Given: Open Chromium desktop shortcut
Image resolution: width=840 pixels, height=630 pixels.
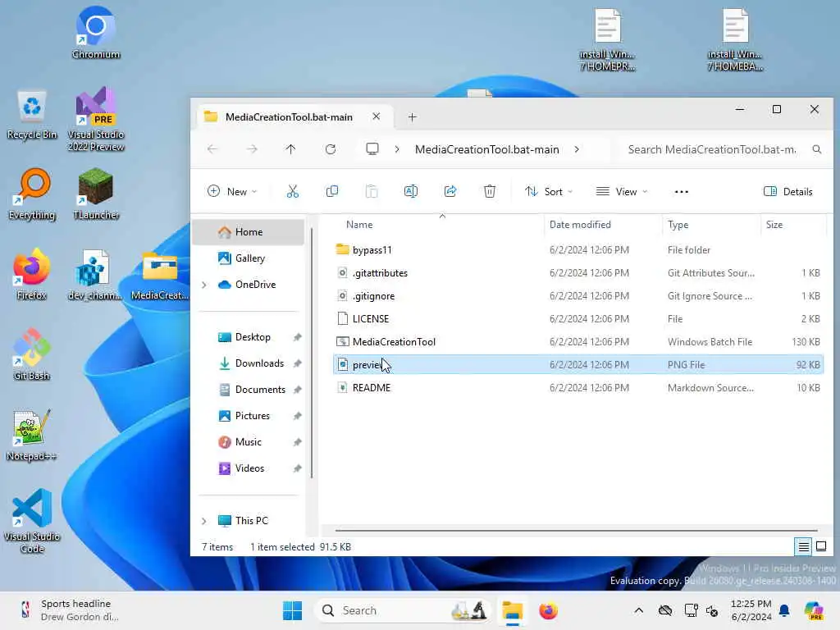Looking at the screenshot, I should [x=95, y=33].
